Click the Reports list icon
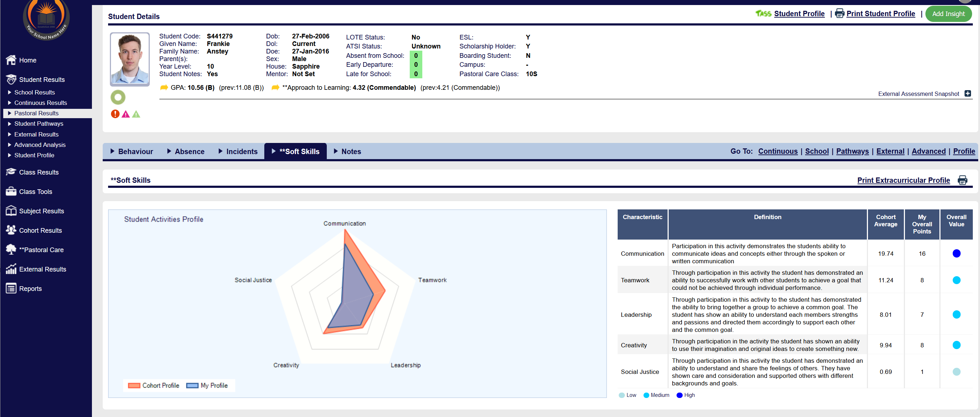Screen dimensions: 980x417 click(x=11, y=288)
